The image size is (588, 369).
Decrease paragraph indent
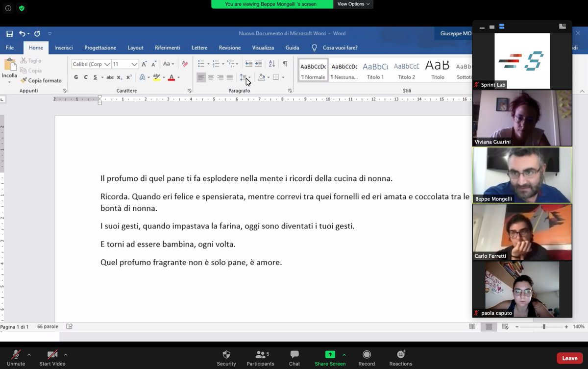248,64
